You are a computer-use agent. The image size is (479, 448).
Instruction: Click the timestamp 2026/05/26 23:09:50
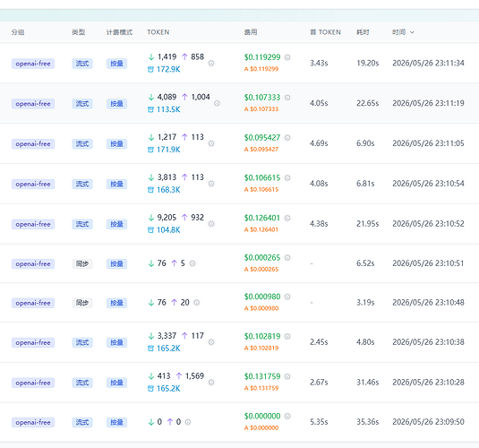(428, 422)
